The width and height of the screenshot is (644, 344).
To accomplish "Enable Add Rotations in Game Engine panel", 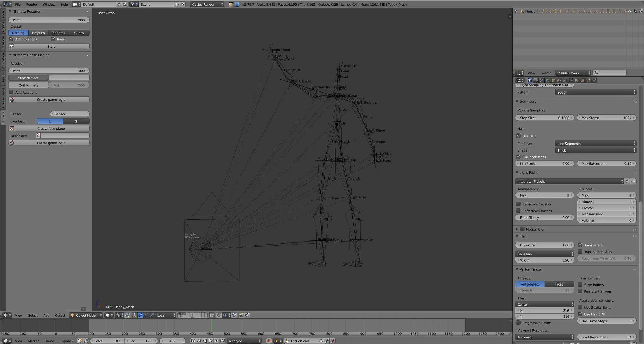I will click(11, 92).
